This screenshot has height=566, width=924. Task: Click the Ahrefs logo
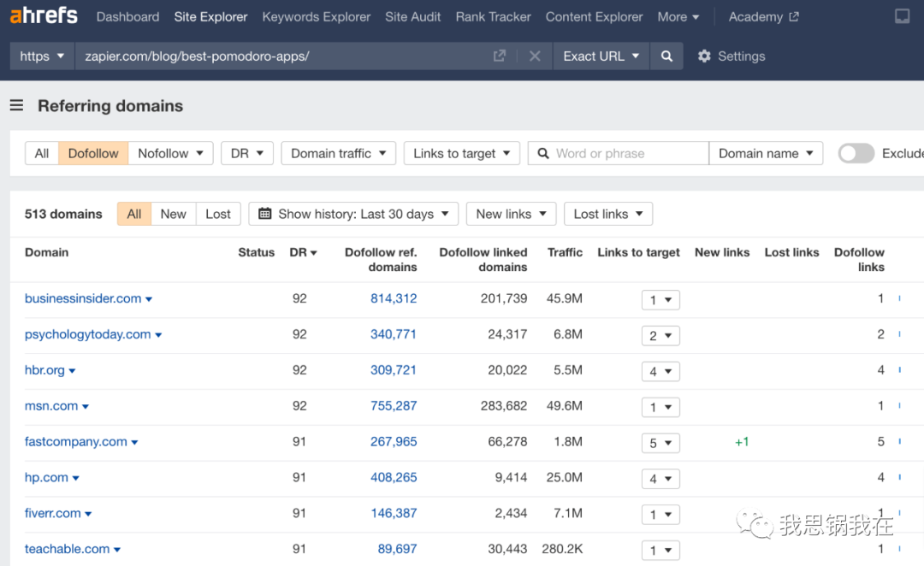(44, 16)
